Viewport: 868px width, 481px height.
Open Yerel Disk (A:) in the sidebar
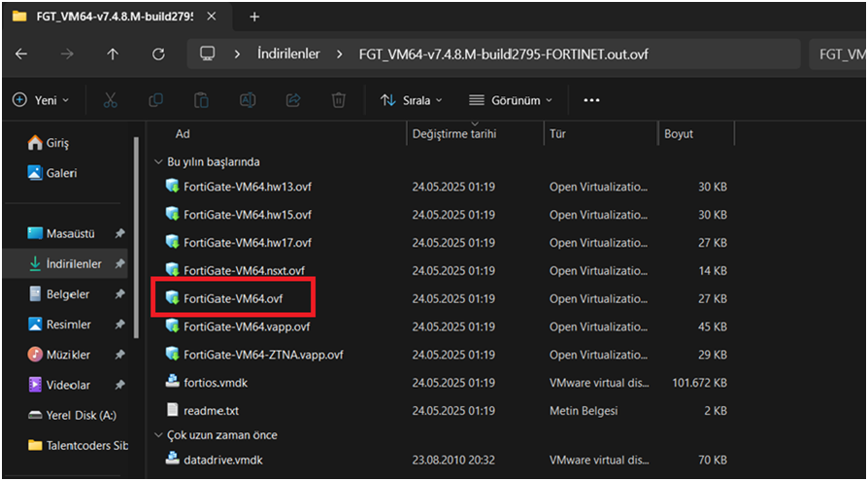coord(73,415)
